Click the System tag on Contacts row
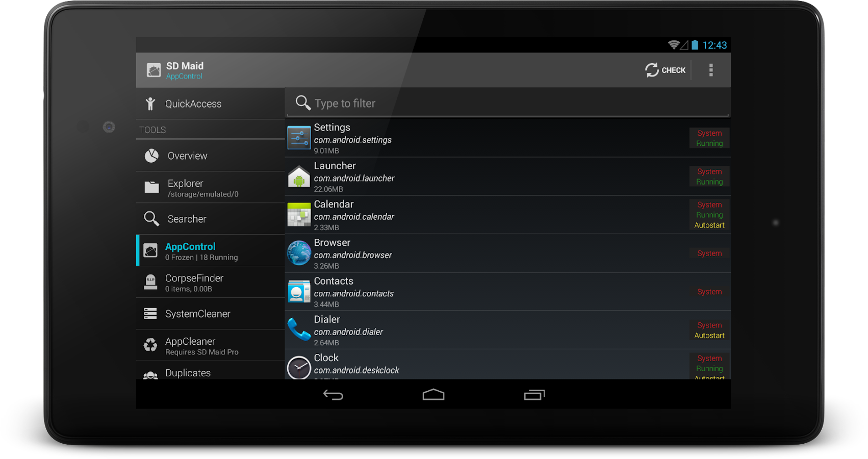The height and width of the screenshot is (459, 868). point(709,292)
